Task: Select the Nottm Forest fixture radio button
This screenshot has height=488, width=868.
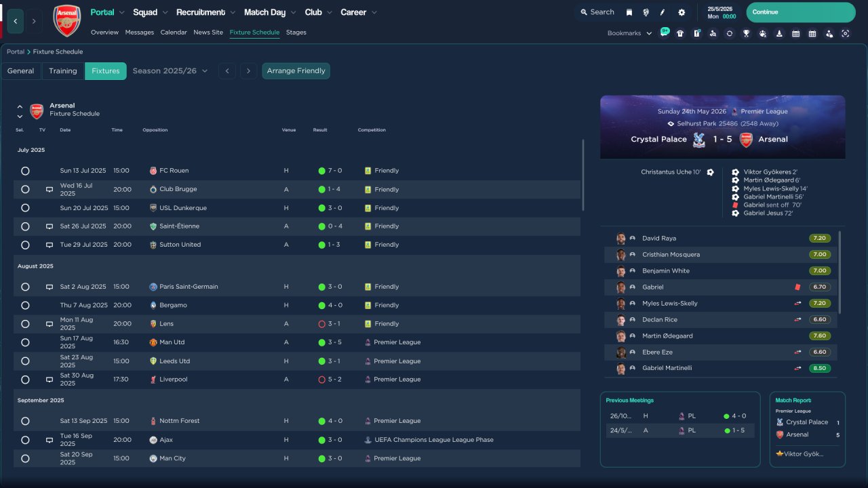Action: (x=25, y=421)
